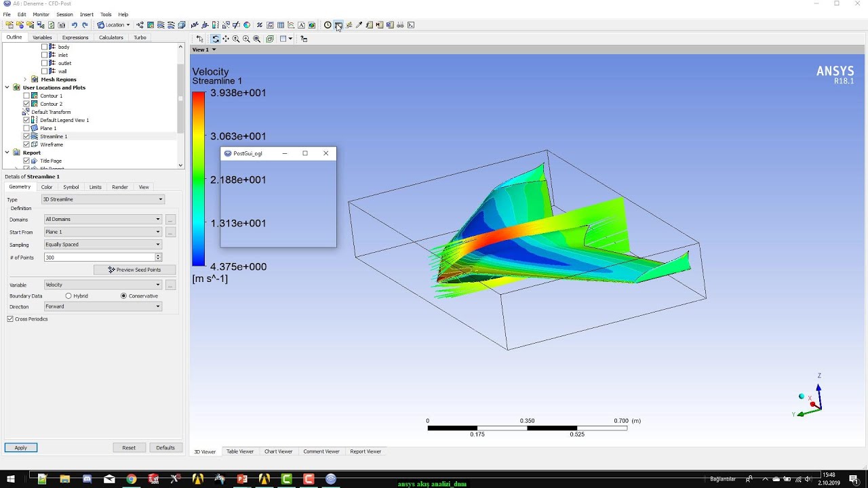This screenshot has width=868, height=488.
Task: Hide the Wireframe via its checkbox
Action: coord(26,144)
